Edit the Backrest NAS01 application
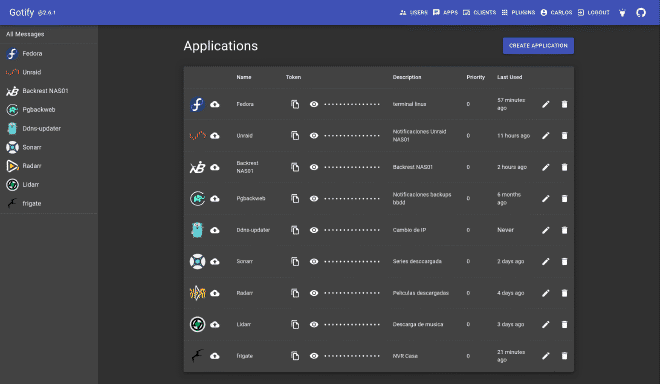 pos(546,167)
